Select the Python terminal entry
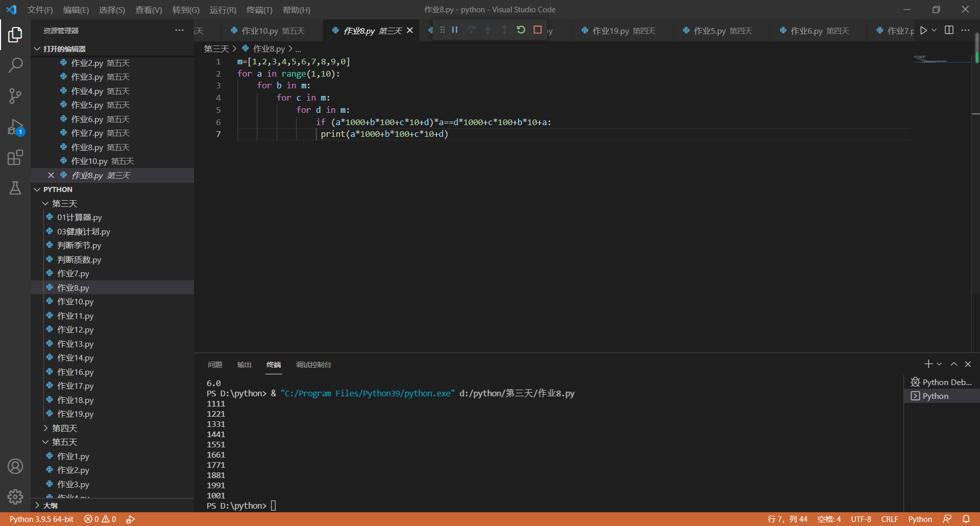The width and height of the screenshot is (980, 526). click(x=942, y=396)
